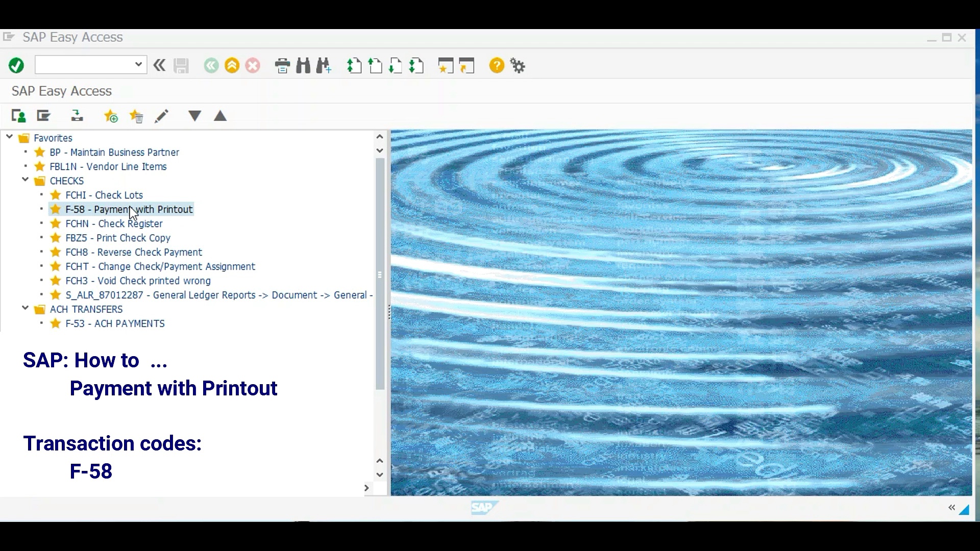Click the Change Favorites pencil icon
This screenshot has height=551, width=980.
pyautogui.click(x=162, y=116)
